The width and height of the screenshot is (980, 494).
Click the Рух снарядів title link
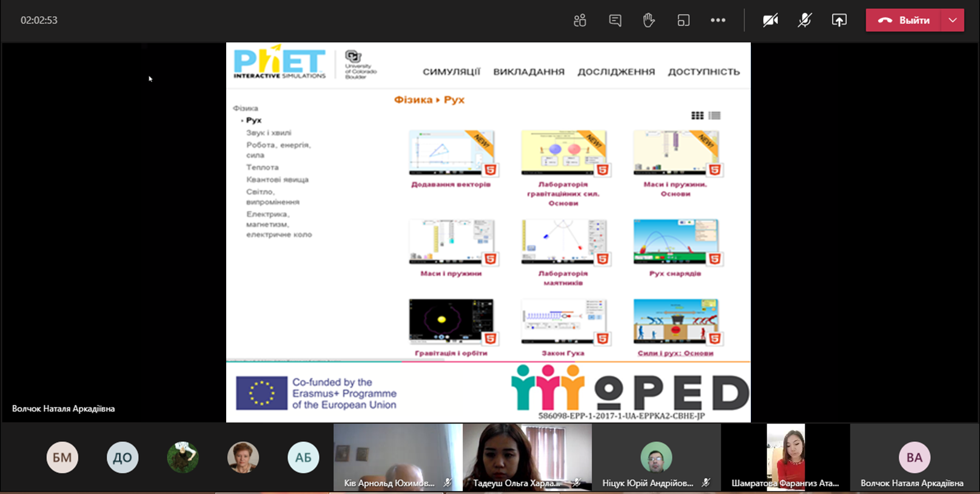pos(675,273)
